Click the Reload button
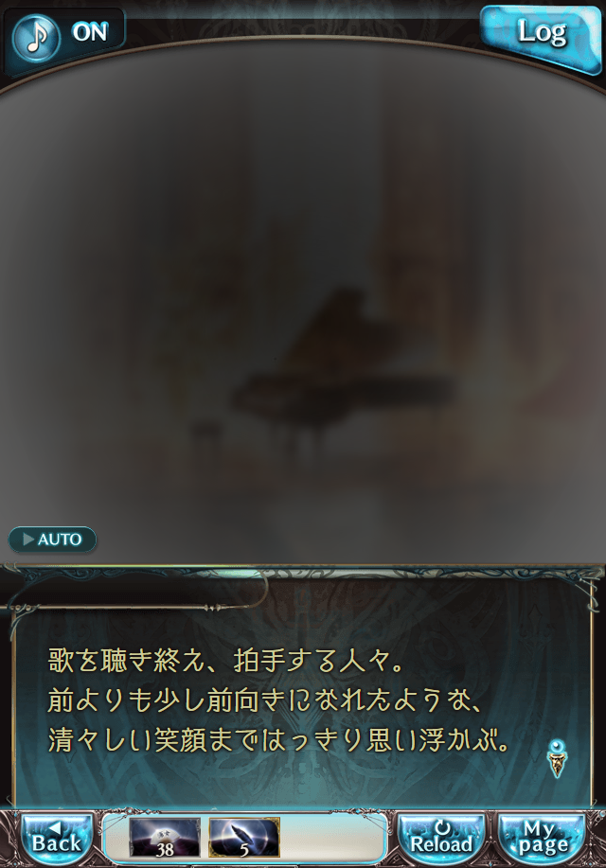This screenshot has height=868, width=606. pos(442,838)
